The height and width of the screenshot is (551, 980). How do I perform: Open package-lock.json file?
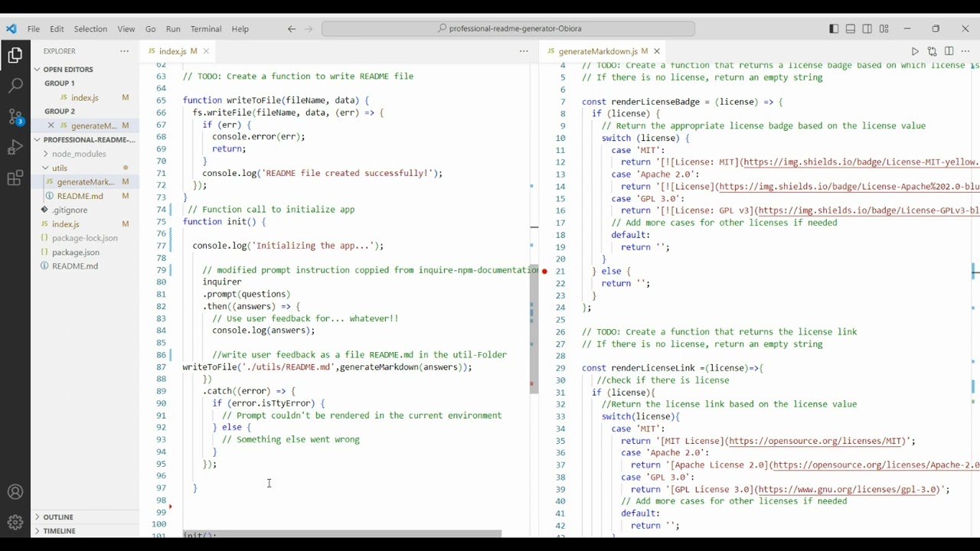pos(85,238)
